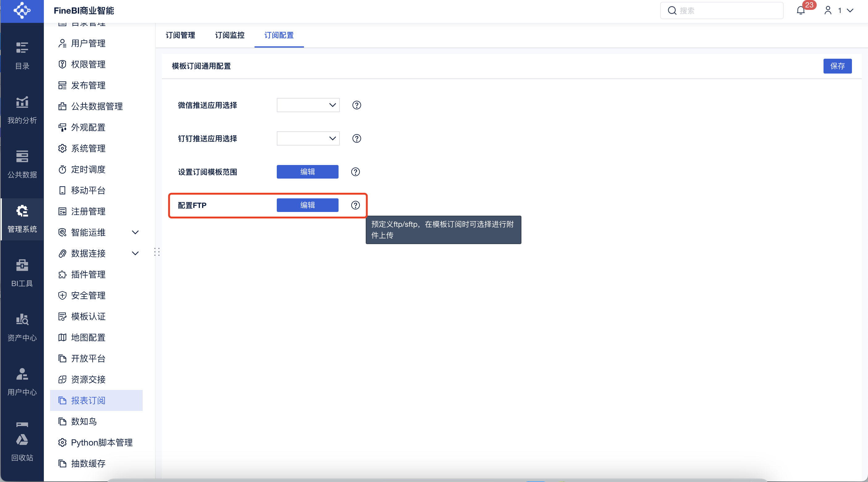
Task: Switch to 订阅监控 tab
Action: tap(230, 35)
